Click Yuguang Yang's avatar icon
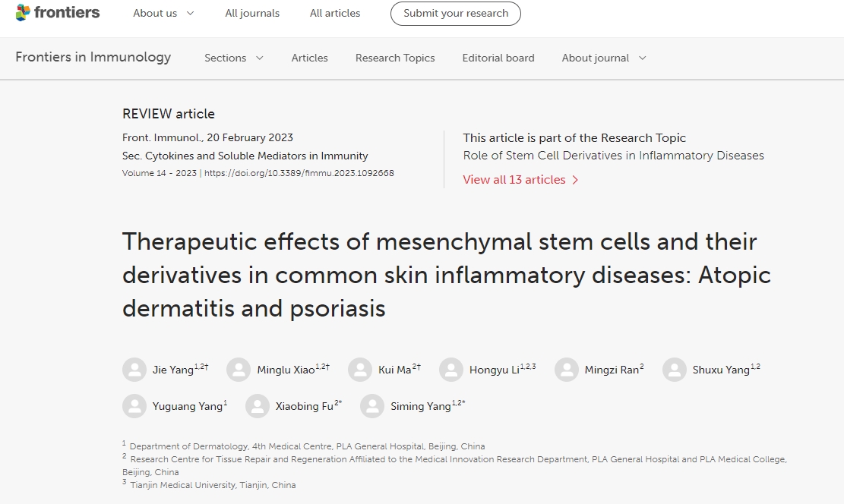 click(x=134, y=406)
